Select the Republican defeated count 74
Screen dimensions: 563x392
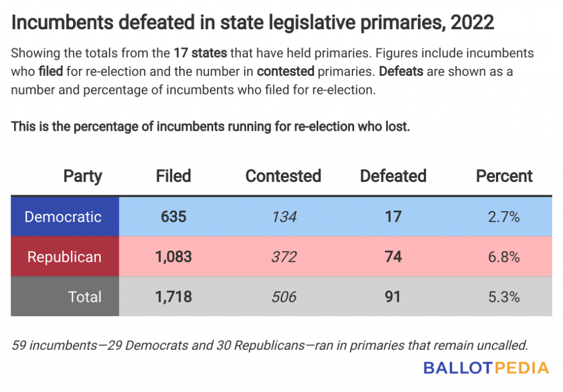click(393, 257)
